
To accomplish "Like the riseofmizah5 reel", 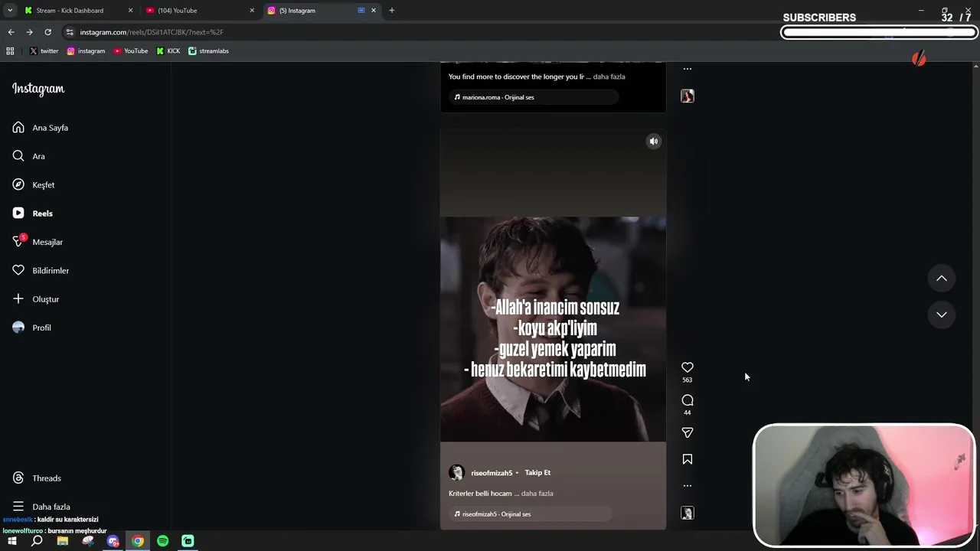I will pos(688,367).
